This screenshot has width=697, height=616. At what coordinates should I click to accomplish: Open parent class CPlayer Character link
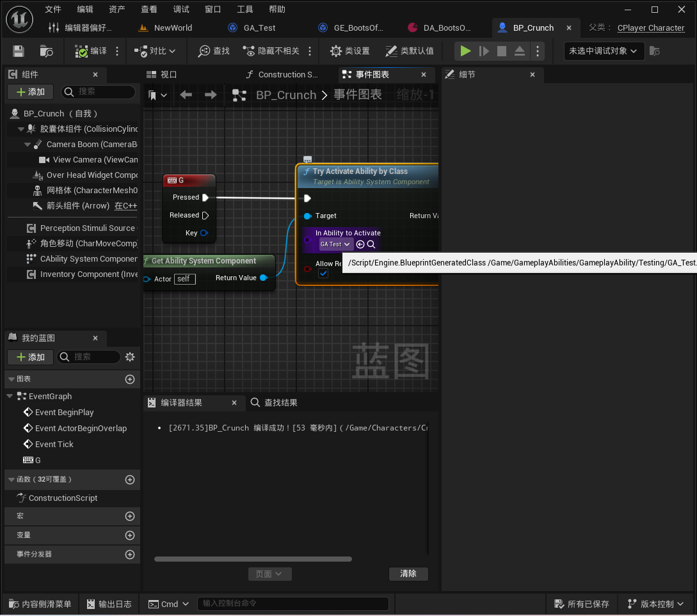pos(651,28)
